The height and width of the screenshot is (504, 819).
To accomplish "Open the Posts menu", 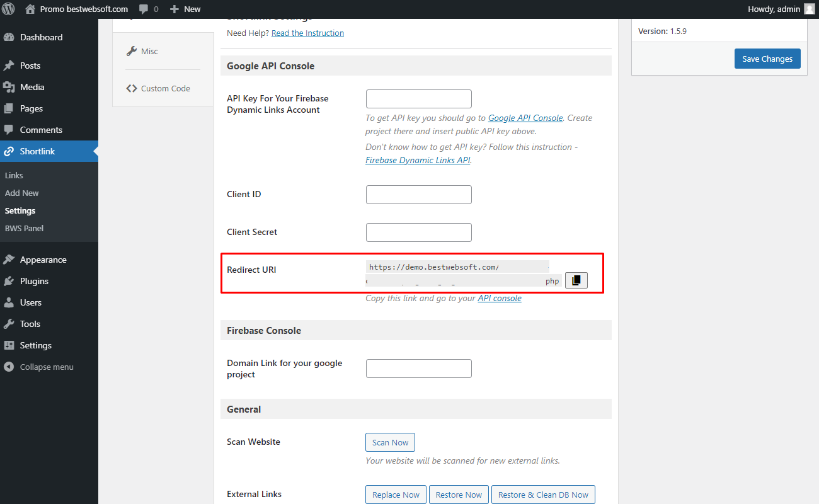I will pos(49,66).
